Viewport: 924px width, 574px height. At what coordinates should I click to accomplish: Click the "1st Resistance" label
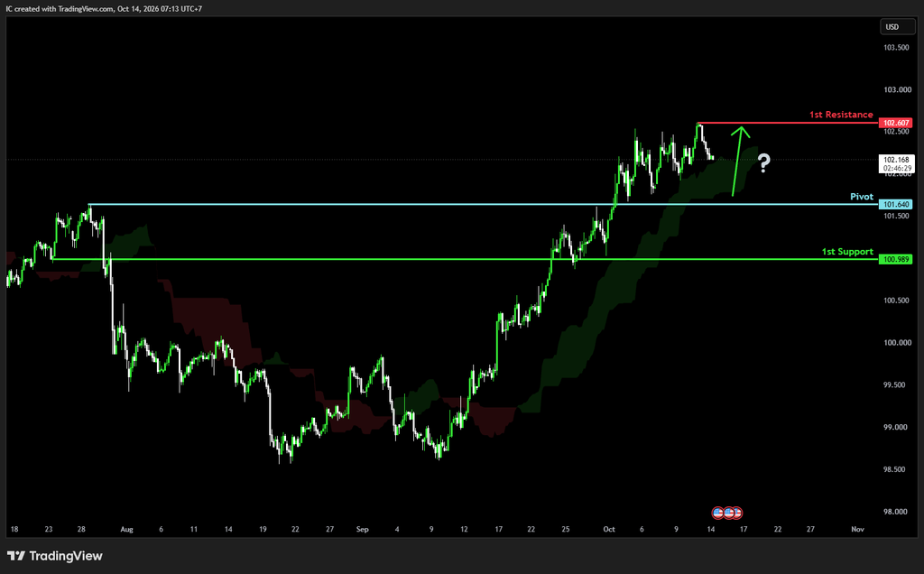point(841,115)
